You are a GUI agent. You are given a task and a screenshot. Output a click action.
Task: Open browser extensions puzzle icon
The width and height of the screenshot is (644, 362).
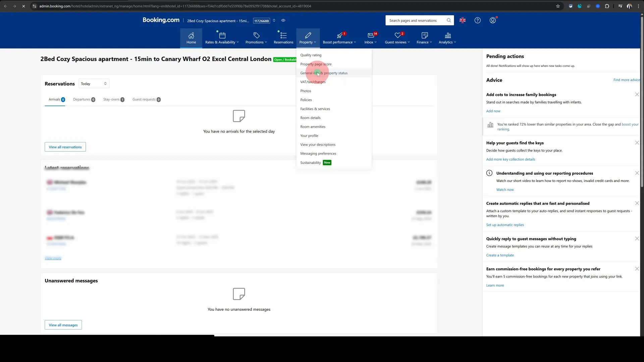click(607, 6)
